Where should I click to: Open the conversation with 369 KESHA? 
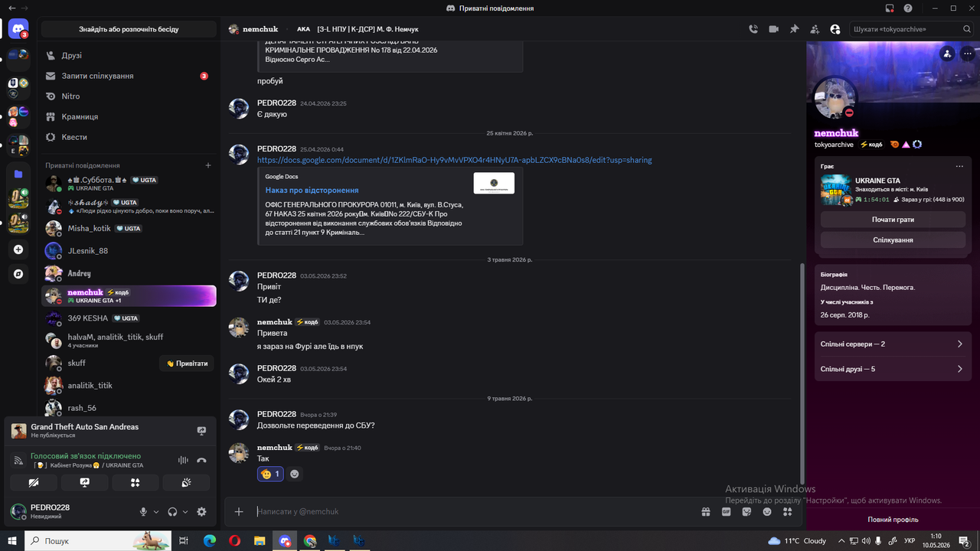click(x=129, y=318)
